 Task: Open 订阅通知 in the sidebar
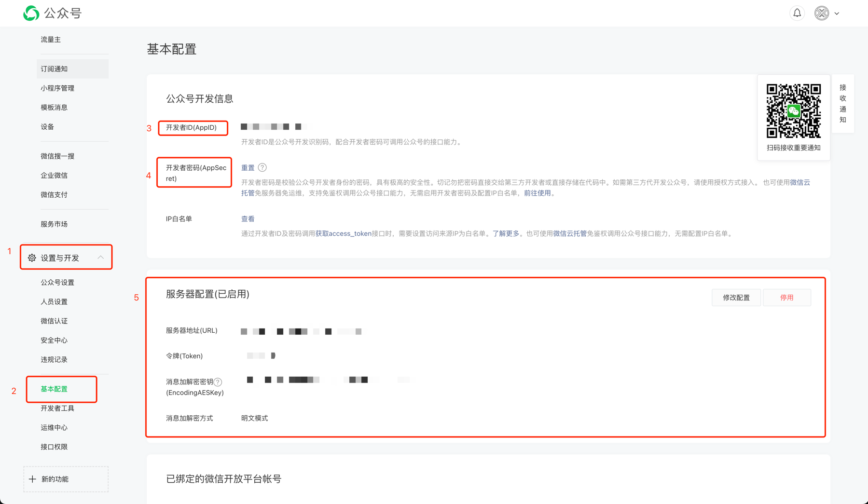click(x=72, y=69)
